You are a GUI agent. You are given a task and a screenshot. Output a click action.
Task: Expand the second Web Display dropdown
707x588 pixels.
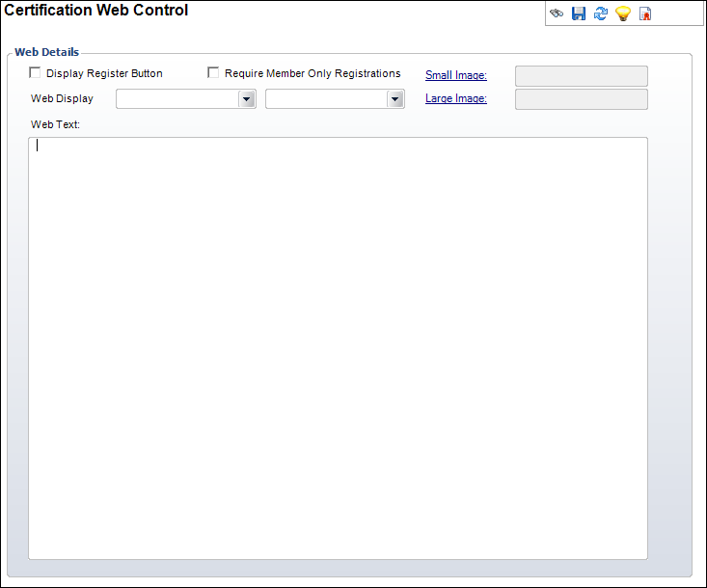[x=395, y=99]
